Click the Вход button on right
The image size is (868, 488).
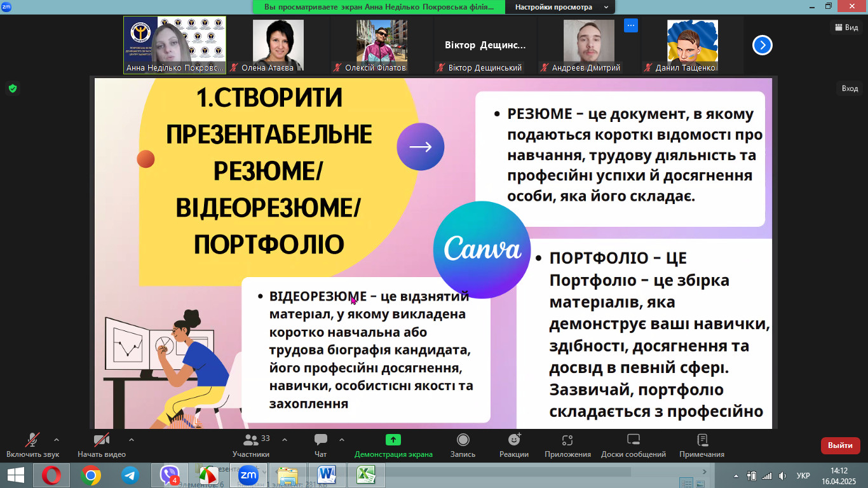pyautogui.click(x=850, y=88)
